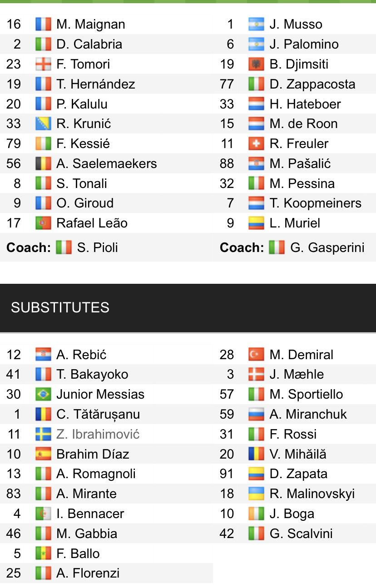Image resolution: width=376 pixels, height=588 pixels.
Task: Open Brahim Díaz substitute entry
Action: (106, 454)
